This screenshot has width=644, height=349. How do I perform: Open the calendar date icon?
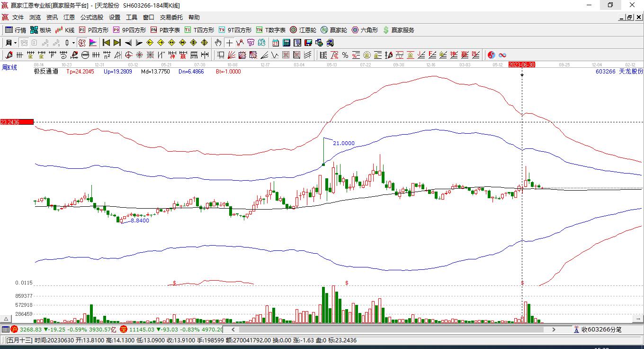point(275,43)
